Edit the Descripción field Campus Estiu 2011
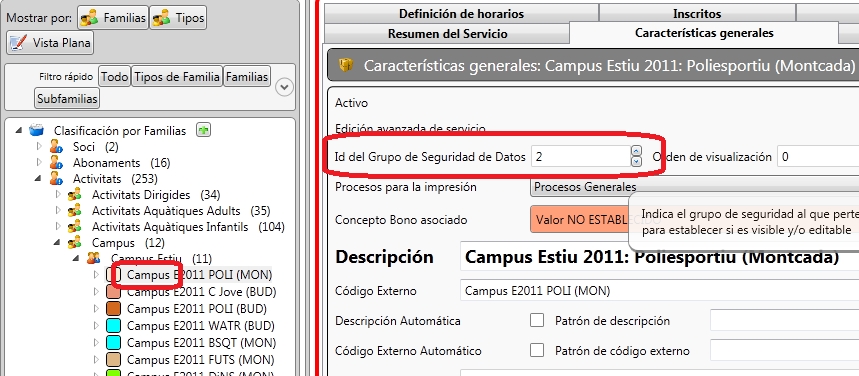 (660, 257)
